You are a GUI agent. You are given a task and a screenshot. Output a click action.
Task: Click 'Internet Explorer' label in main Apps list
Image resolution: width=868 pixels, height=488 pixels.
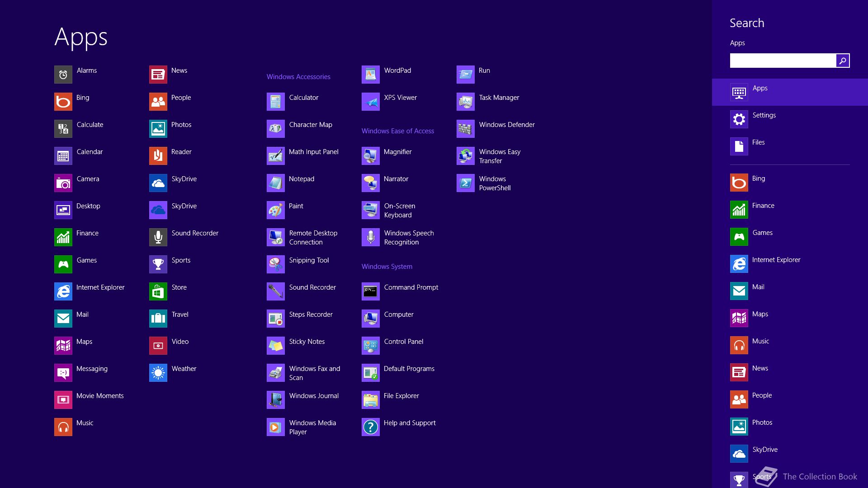pos(100,287)
